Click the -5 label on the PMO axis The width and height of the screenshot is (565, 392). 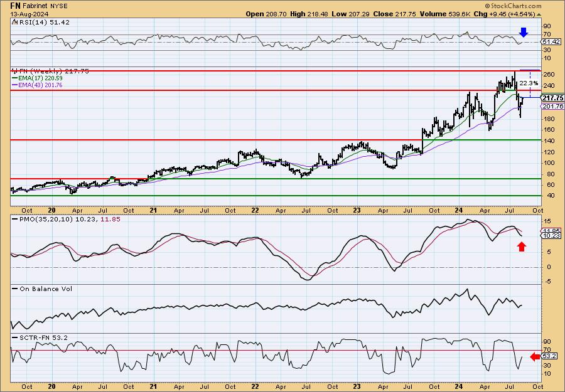(547, 282)
